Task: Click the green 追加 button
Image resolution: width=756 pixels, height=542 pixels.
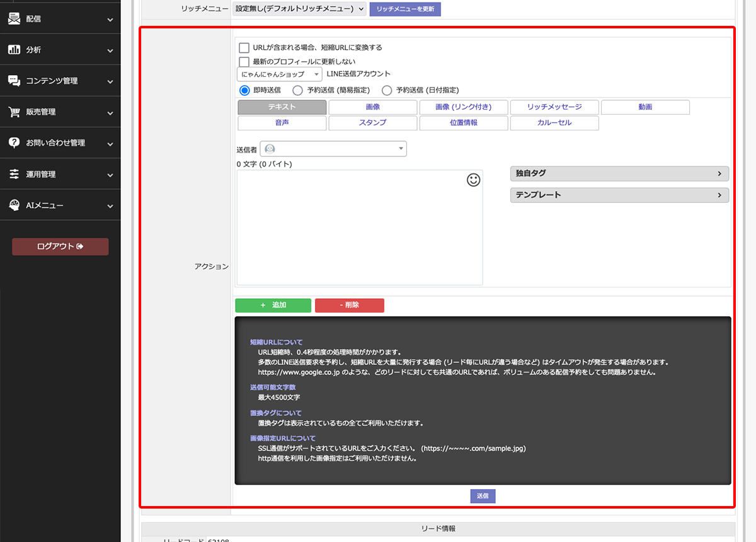Action: pyautogui.click(x=273, y=305)
